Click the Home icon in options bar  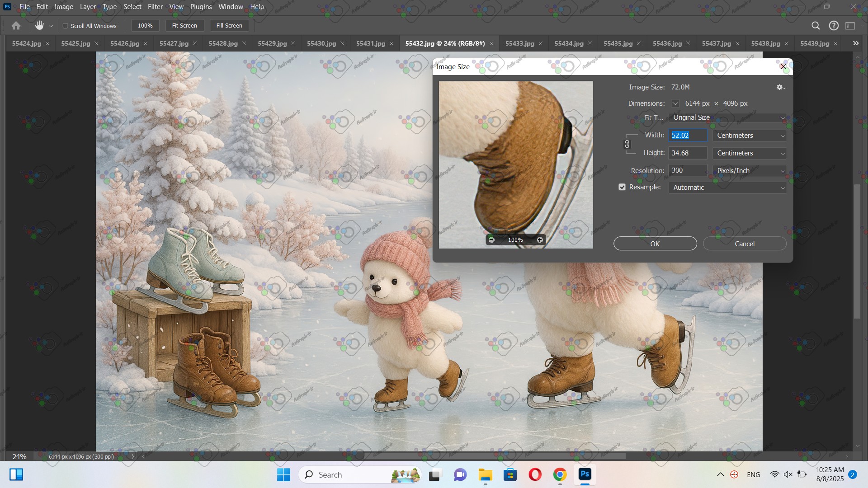(16, 26)
